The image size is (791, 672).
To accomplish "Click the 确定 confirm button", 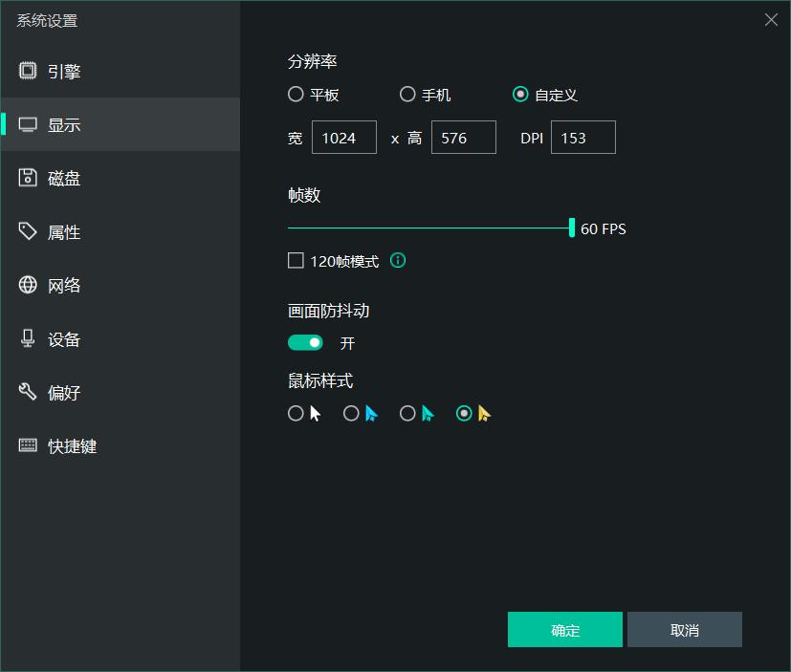I will tap(564, 629).
